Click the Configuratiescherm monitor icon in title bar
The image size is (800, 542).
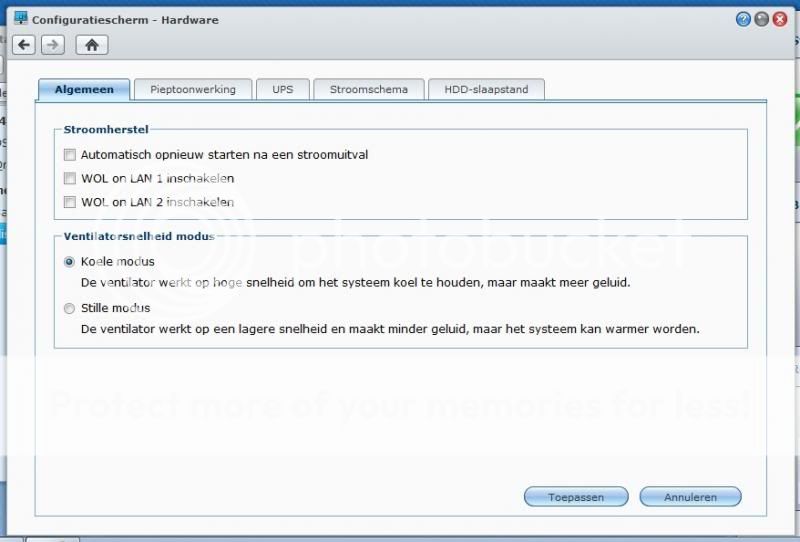coord(20,19)
